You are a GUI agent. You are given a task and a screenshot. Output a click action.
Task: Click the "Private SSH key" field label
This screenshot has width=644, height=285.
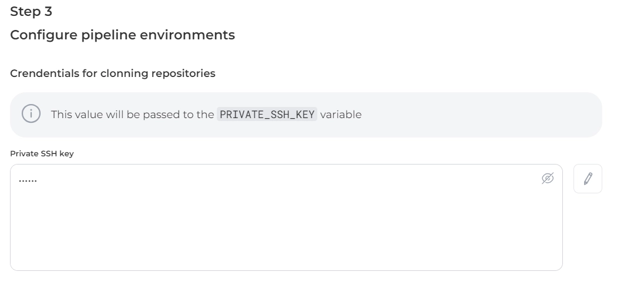pos(42,153)
